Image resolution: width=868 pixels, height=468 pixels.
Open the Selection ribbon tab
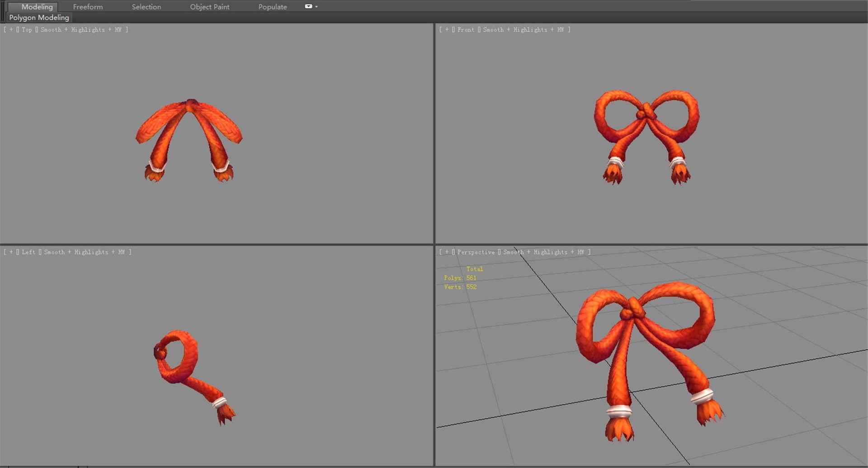[x=146, y=7]
